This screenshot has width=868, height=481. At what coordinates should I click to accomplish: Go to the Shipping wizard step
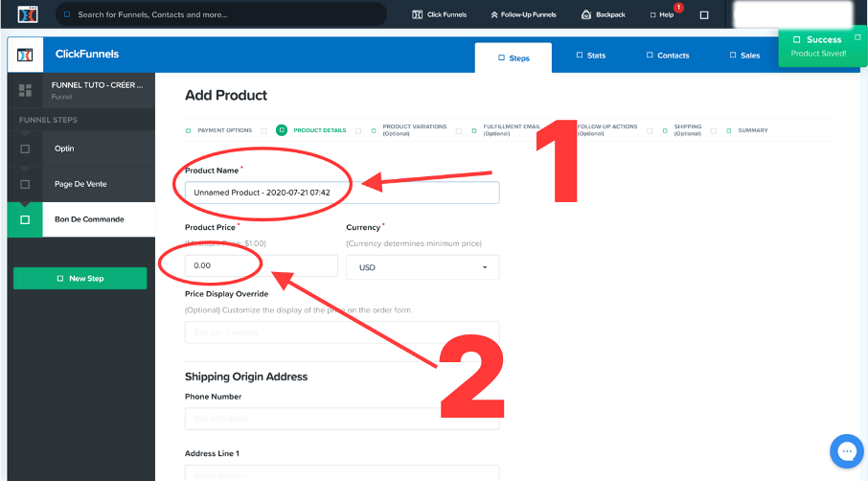682,130
